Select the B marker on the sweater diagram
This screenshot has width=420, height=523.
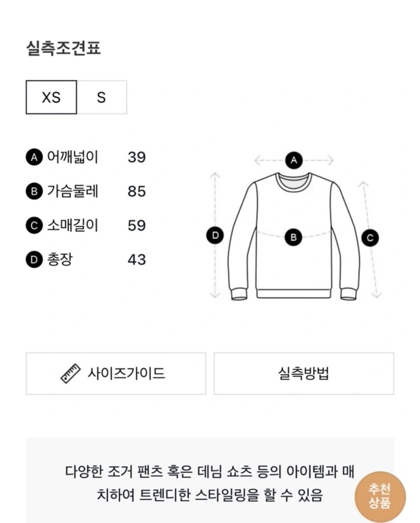293,236
